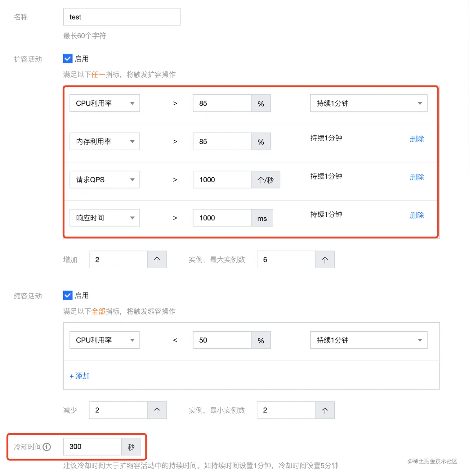Open the 持续1分钟 dropdown in 扩容活动
Image resolution: width=469 pixels, height=476 pixels.
[369, 103]
